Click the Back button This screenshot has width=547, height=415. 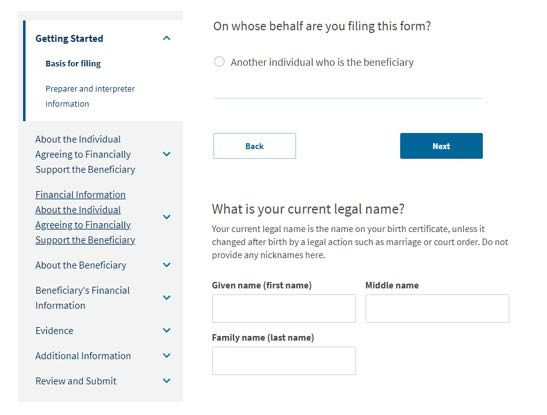point(254,146)
